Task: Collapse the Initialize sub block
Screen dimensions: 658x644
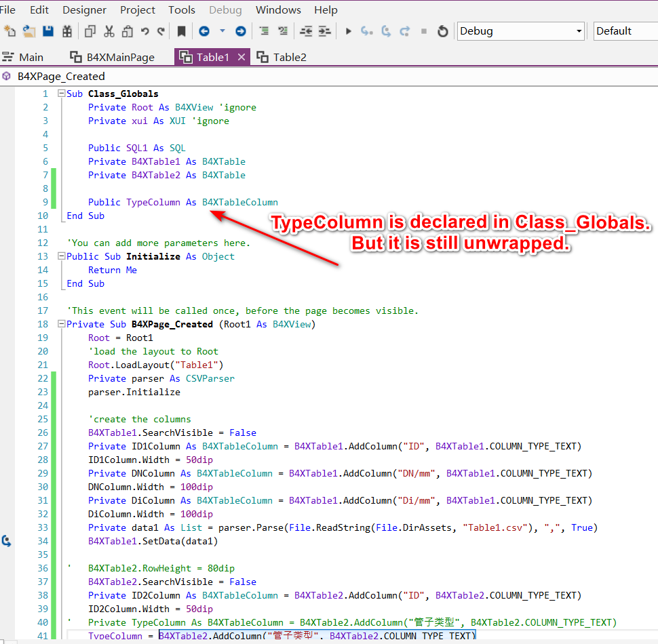Action: click(62, 256)
